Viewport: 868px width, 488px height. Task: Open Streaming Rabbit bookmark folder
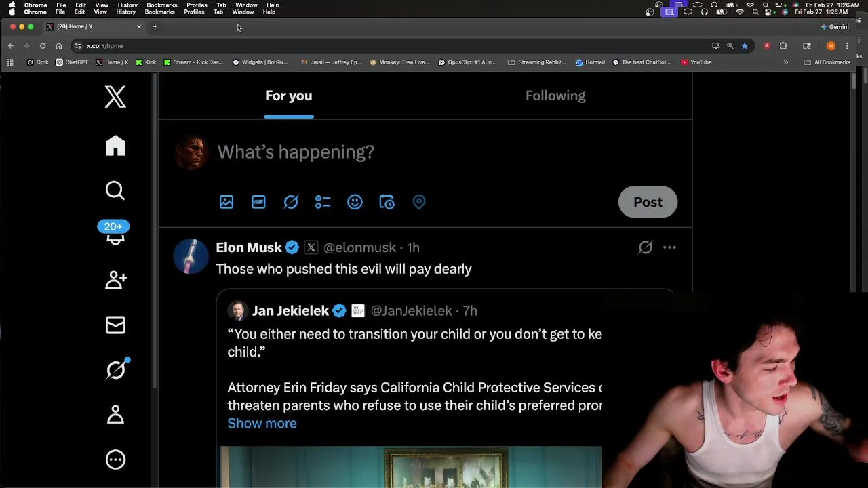[x=536, y=62]
